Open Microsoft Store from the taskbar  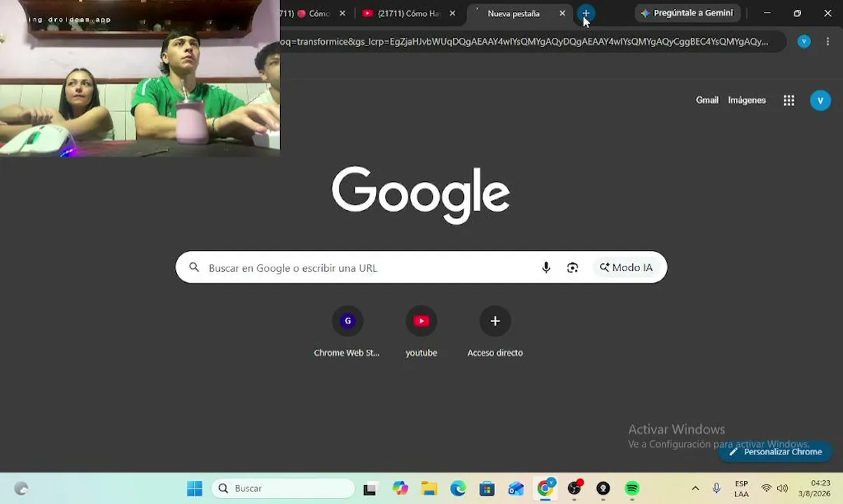point(487,489)
